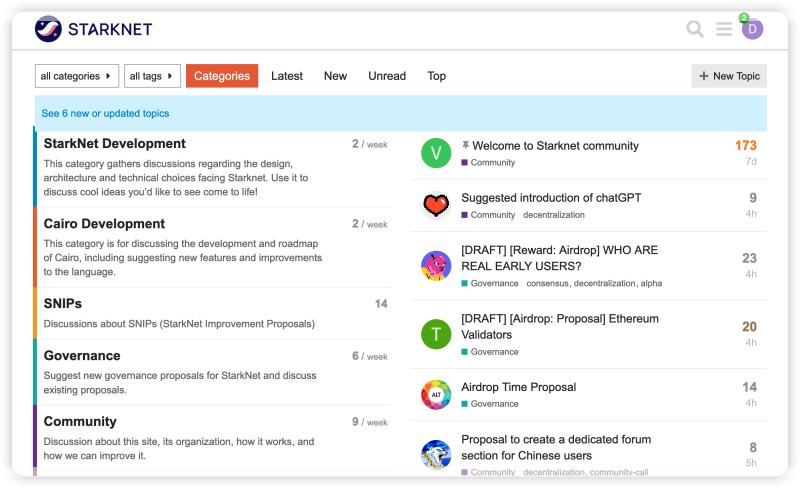Click reply count 23 on early users topic

[749, 258]
